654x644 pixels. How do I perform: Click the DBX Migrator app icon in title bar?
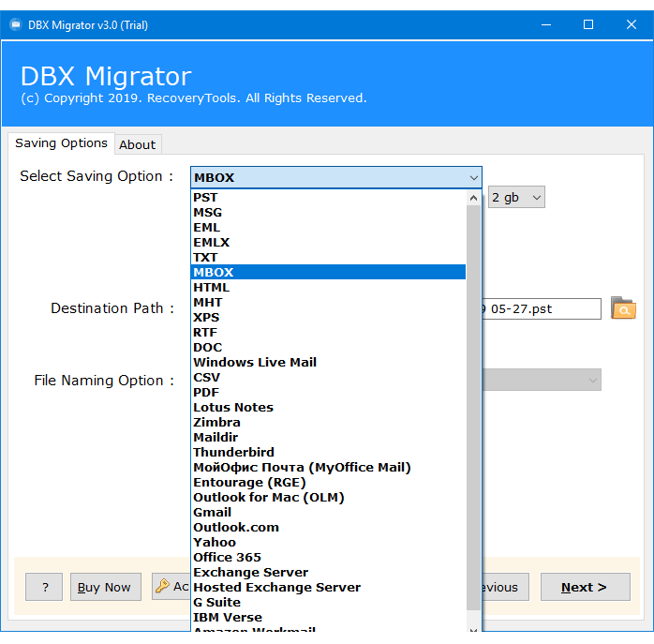[15, 24]
